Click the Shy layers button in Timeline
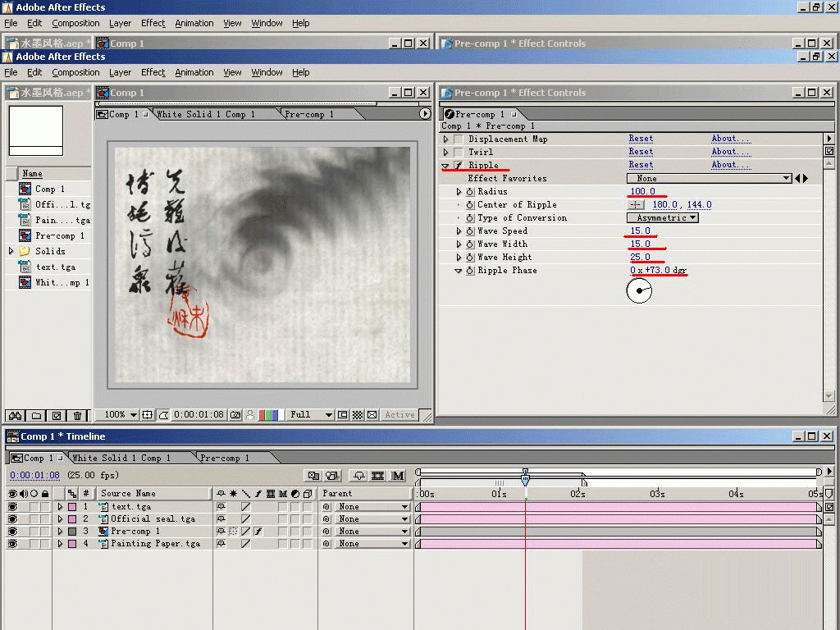The width and height of the screenshot is (840, 630). point(359,475)
